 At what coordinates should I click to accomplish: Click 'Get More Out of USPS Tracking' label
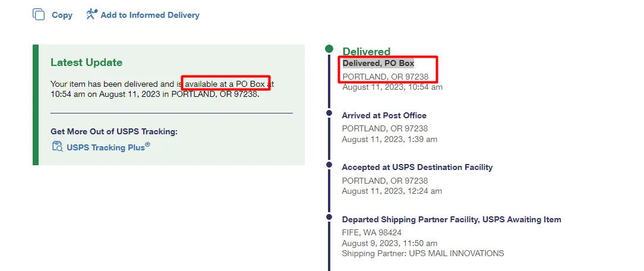pyautogui.click(x=114, y=131)
